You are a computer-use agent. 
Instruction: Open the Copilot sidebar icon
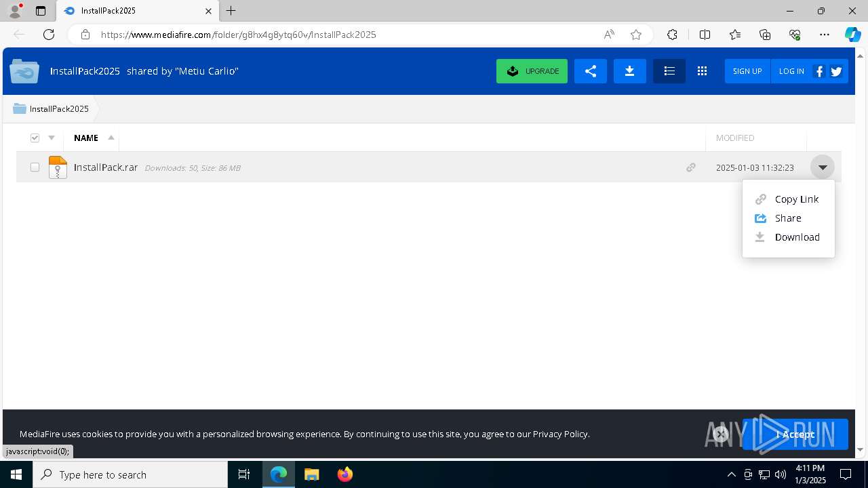[852, 35]
